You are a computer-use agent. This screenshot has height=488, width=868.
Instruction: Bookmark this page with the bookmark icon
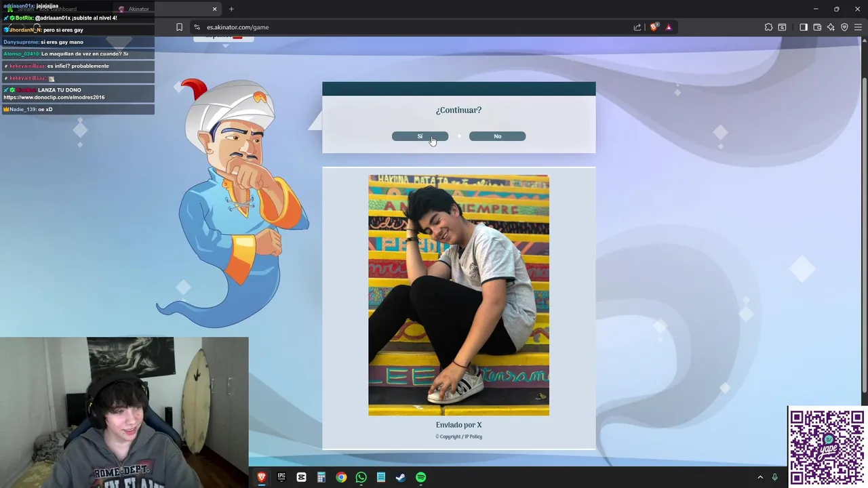179,27
